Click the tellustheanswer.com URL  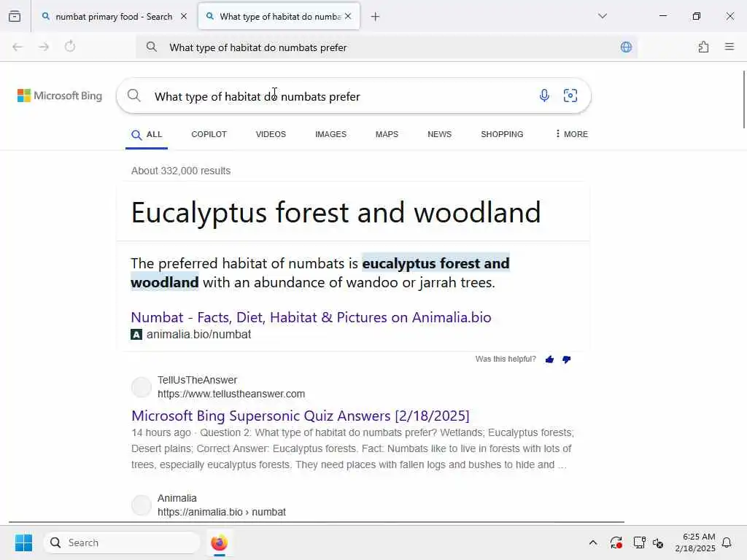(x=231, y=394)
